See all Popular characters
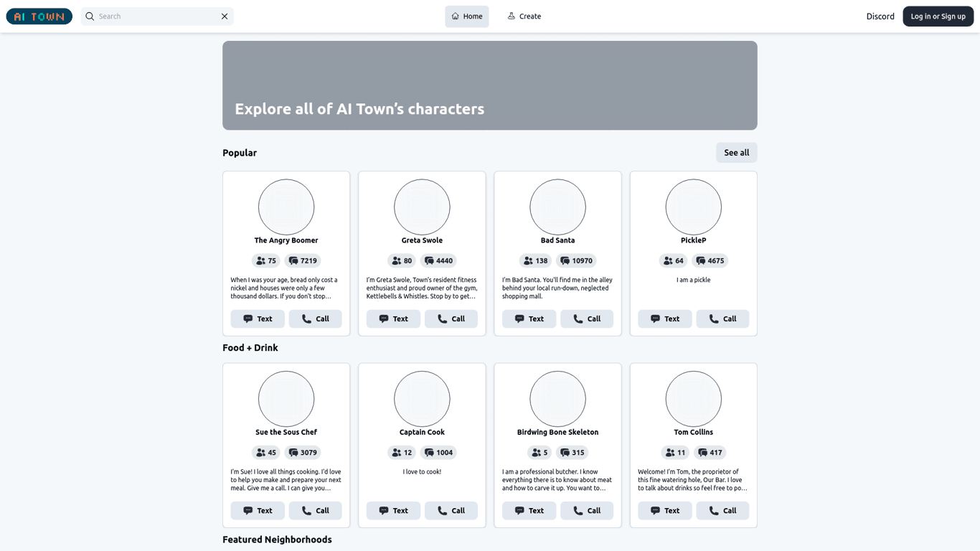This screenshot has width=980, height=551. pos(736,152)
